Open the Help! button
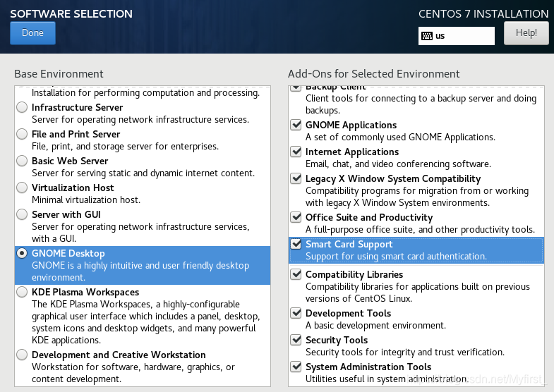This screenshot has height=392, width=554. pyautogui.click(x=526, y=33)
